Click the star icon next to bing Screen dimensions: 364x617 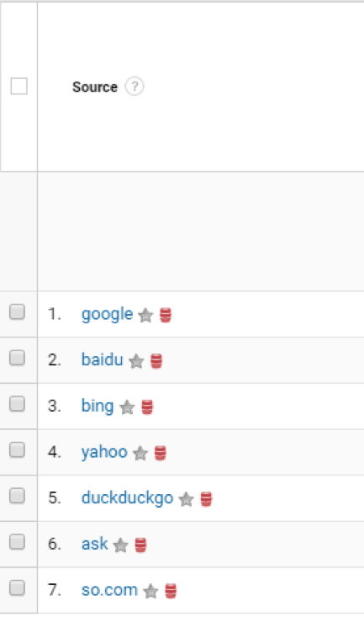127,407
